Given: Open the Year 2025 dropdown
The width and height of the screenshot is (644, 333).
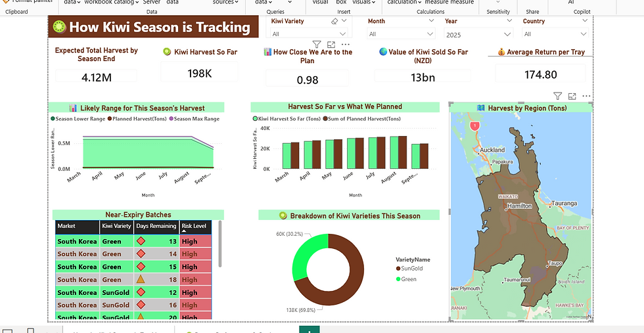Looking at the screenshot, I should coord(478,35).
